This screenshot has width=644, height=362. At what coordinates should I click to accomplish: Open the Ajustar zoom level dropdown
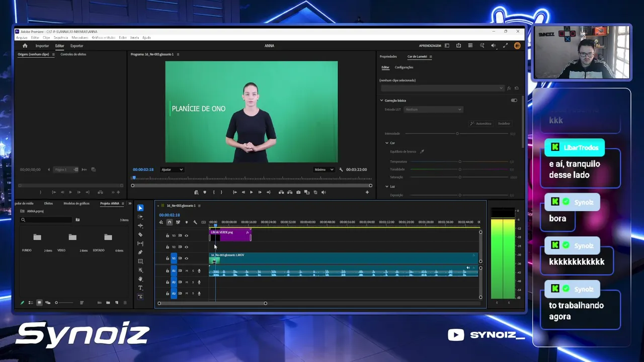point(172,169)
